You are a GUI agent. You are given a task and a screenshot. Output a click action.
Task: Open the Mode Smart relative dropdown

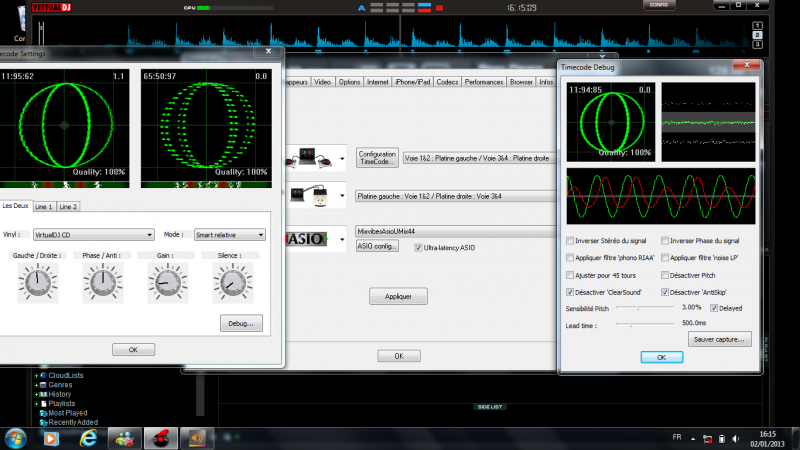pyautogui.click(x=228, y=234)
